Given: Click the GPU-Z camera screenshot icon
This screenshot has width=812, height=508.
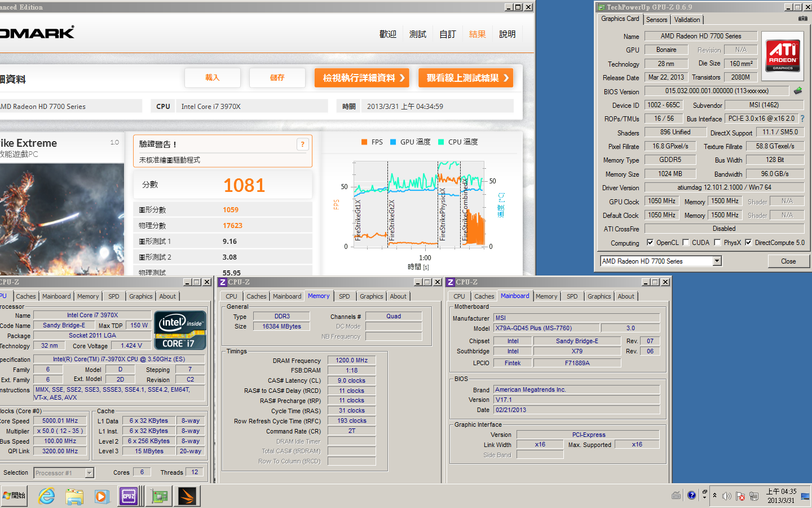Looking at the screenshot, I should tap(802, 19).
